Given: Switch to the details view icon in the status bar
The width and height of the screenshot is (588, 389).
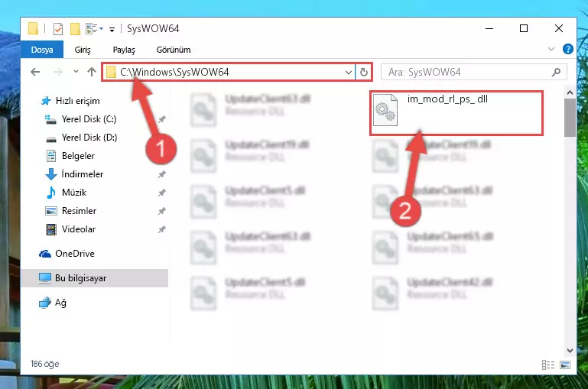Looking at the screenshot, I should click(548, 365).
